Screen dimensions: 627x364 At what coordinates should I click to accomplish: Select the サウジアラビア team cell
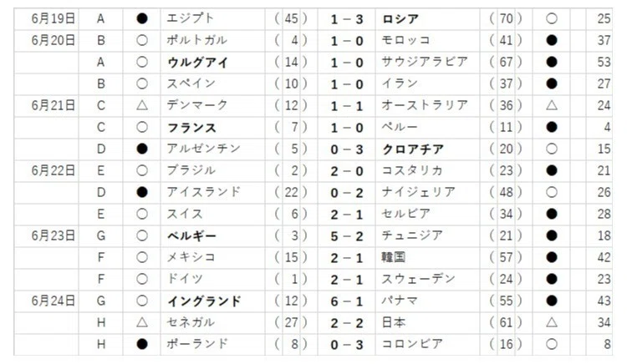tap(427, 63)
